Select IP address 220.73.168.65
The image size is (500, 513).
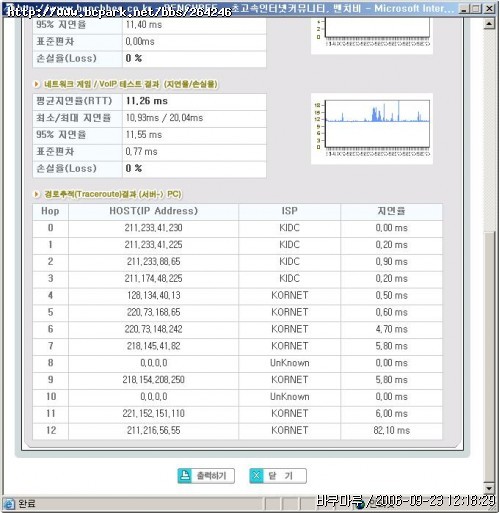[x=153, y=312]
